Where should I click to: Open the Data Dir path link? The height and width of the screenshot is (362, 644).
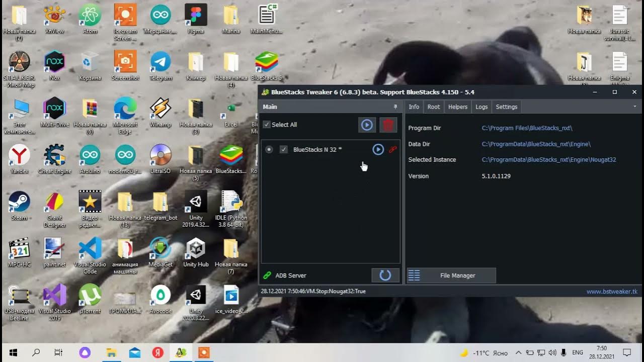click(x=536, y=144)
